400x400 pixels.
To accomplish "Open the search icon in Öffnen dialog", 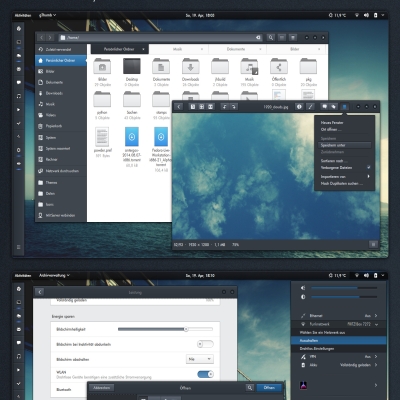I will click(x=250, y=388).
